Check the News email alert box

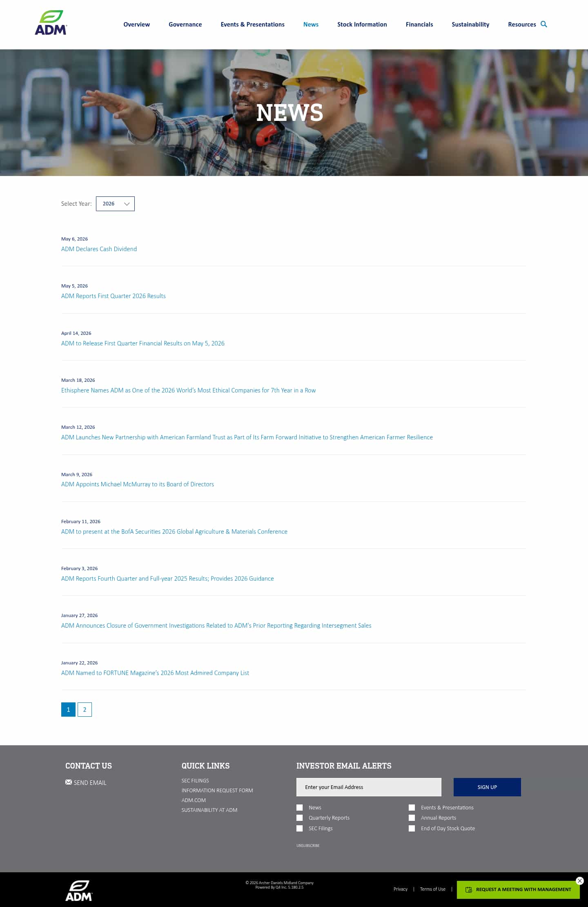(x=300, y=807)
